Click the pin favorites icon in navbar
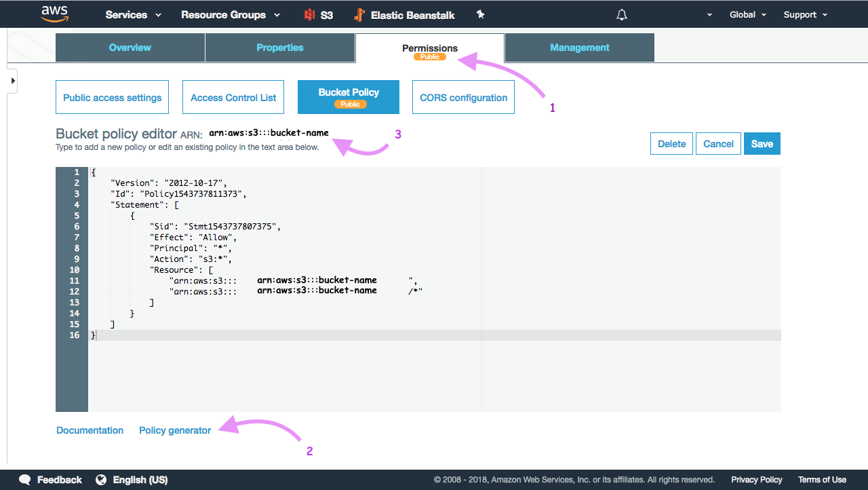 [480, 14]
